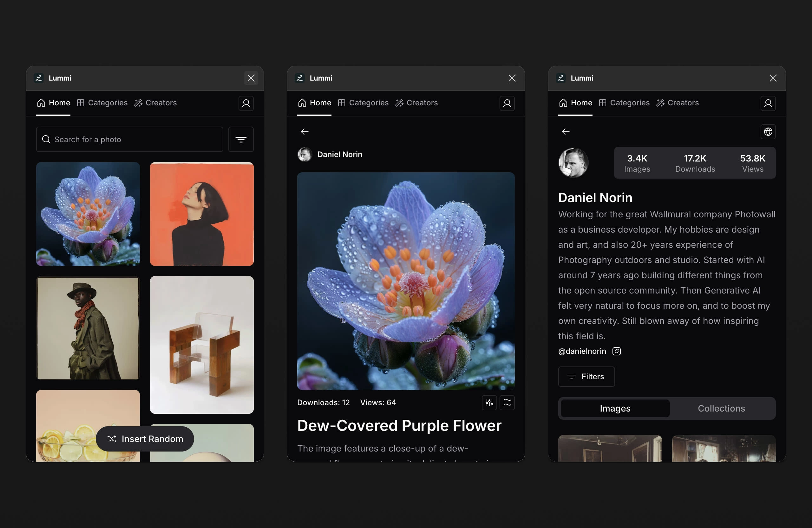Click the Dew-Covered Purple Flower title
Image resolution: width=812 pixels, height=528 pixels.
(399, 426)
